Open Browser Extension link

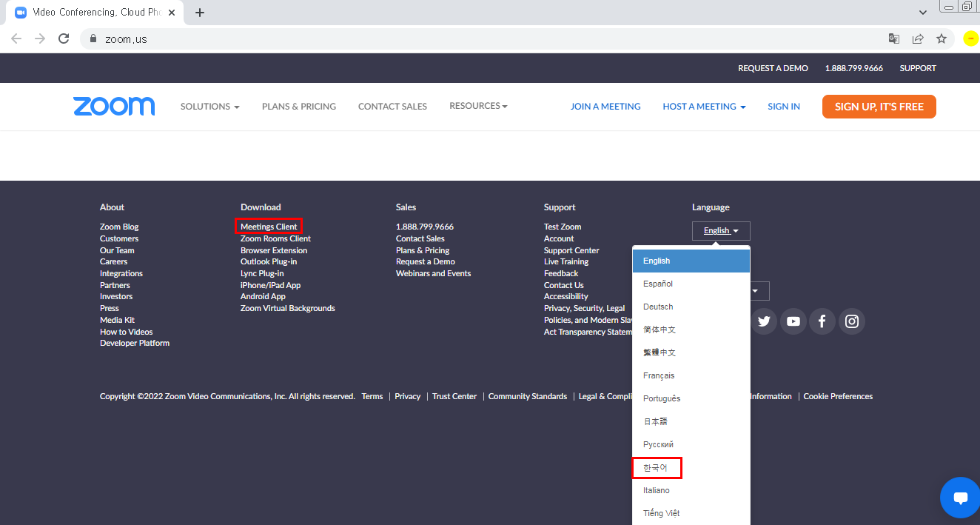[x=274, y=250]
